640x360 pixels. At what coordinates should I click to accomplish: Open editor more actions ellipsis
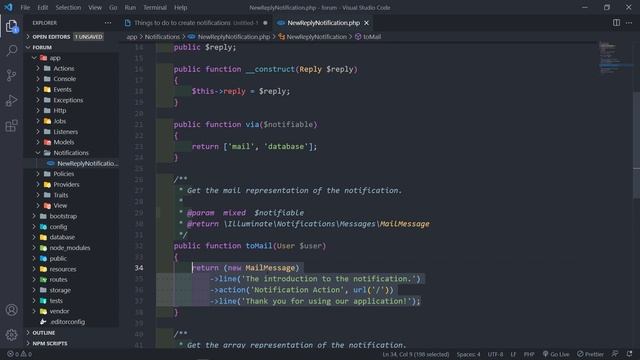(x=629, y=23)
